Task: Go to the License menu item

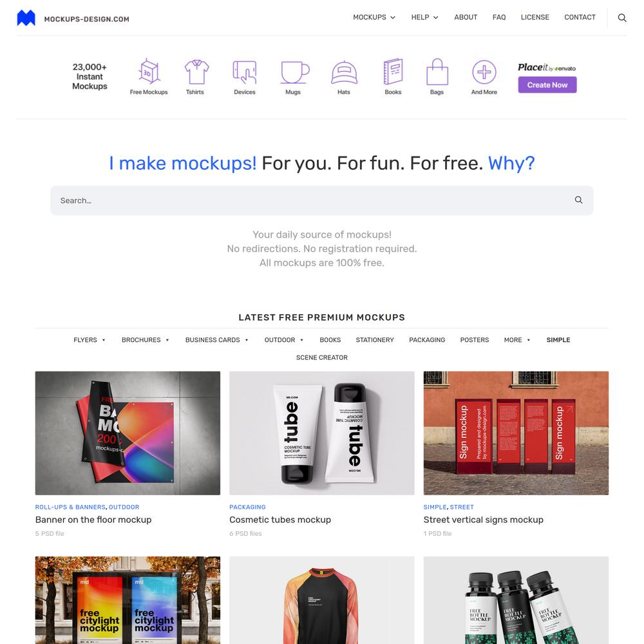Action: click(x=535, y=17)
